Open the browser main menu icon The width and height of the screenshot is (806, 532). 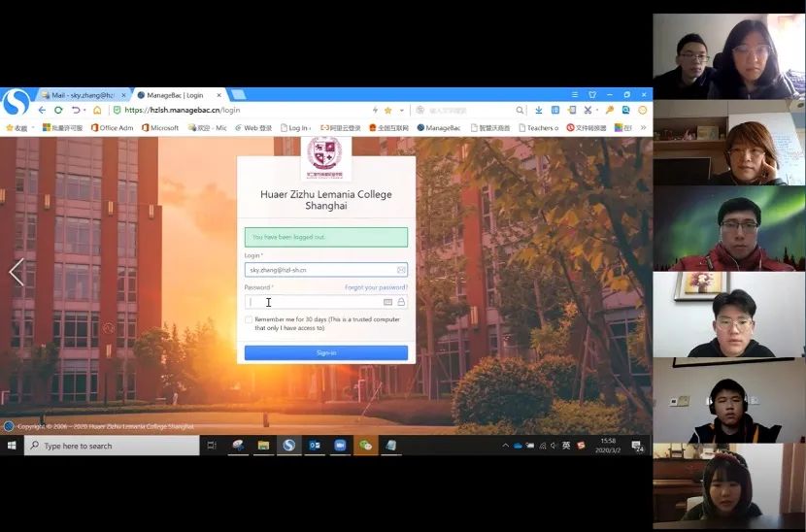coord(575,94)
